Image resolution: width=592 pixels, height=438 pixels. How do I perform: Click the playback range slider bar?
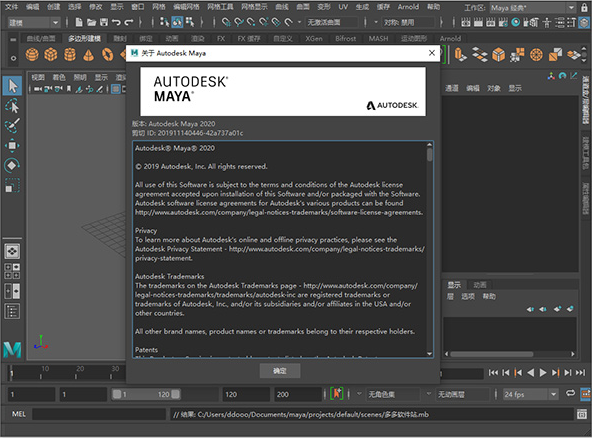146,394
